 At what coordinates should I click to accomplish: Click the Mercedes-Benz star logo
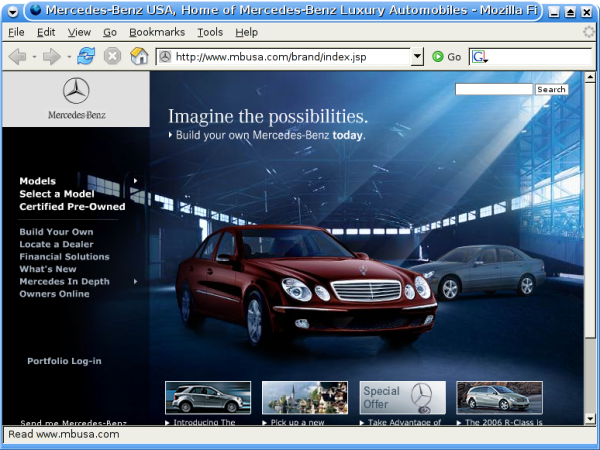coord(76,91)
